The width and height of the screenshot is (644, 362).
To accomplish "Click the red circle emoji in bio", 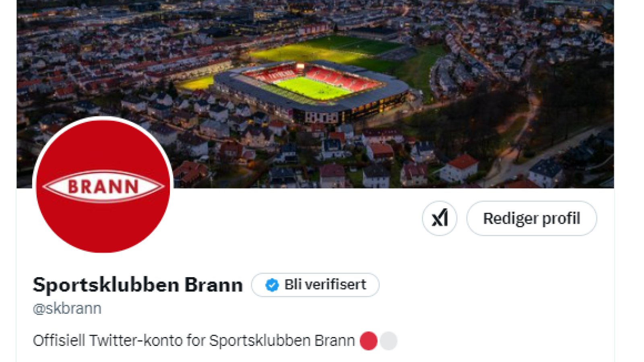I will coord(368,341).
